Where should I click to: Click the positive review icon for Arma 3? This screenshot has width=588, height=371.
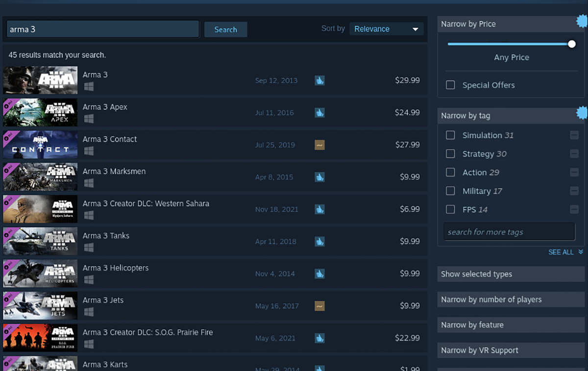point(319,80)
